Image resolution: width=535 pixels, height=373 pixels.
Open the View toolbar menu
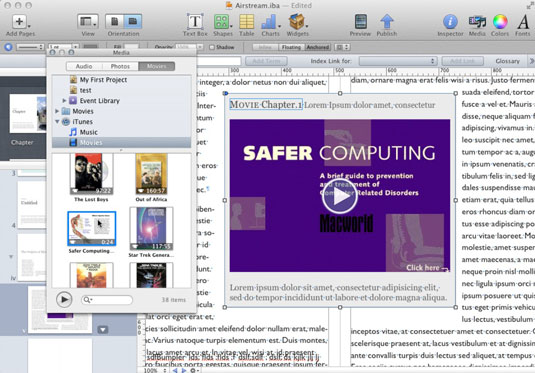click(88, 22)
